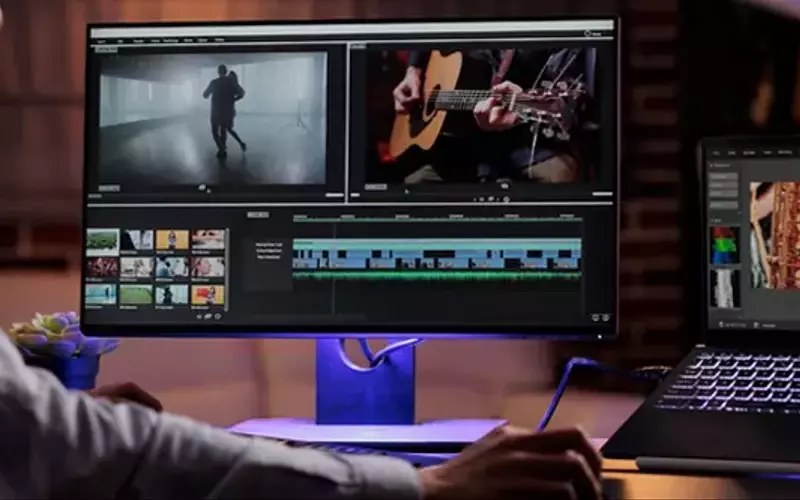Click the white zoom bar right of the program monitor
The image size is (800, 500).
pos(602,194)
